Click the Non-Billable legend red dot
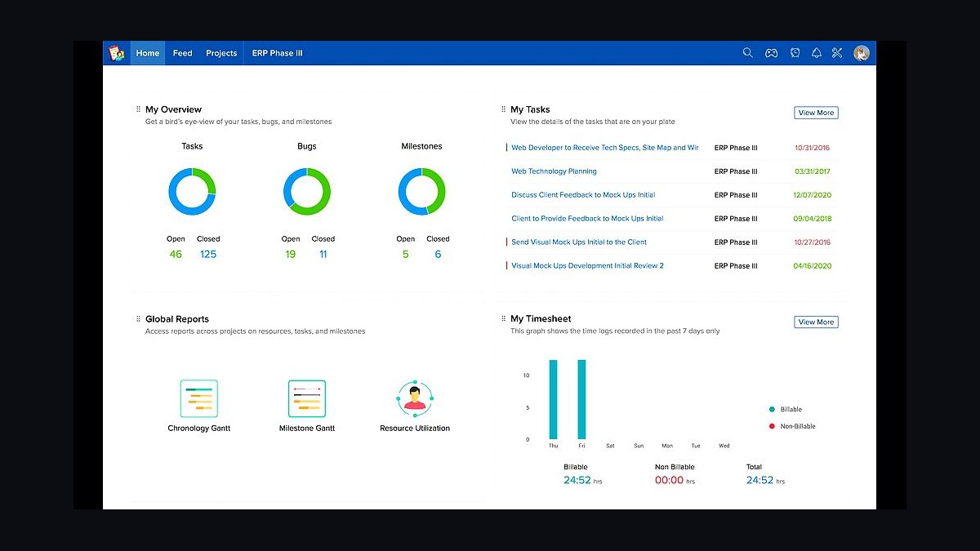 (772, 426)
